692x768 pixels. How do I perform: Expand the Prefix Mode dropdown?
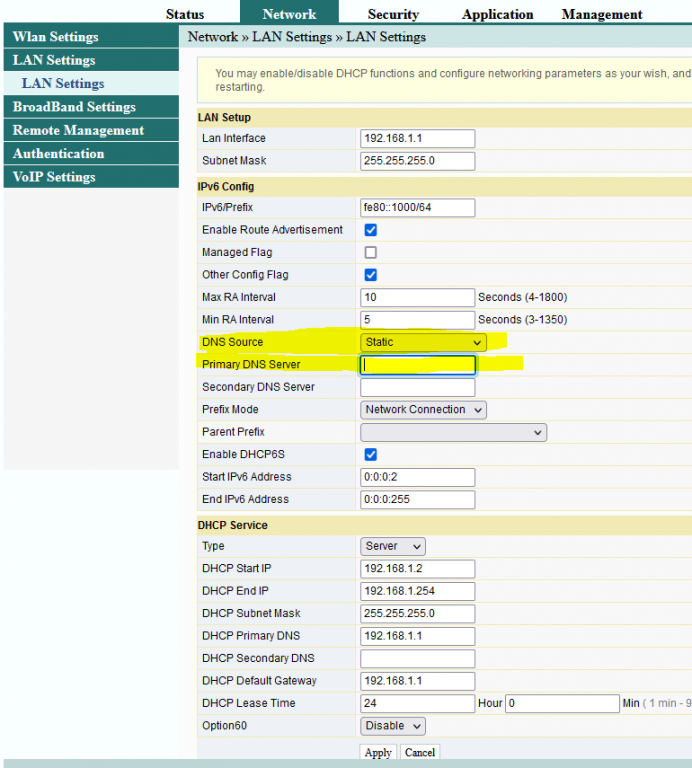[x=423, y=410]
